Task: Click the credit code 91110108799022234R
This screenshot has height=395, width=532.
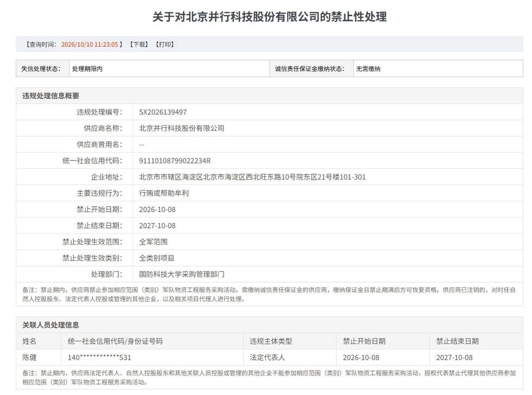Action: pos(175,161)
